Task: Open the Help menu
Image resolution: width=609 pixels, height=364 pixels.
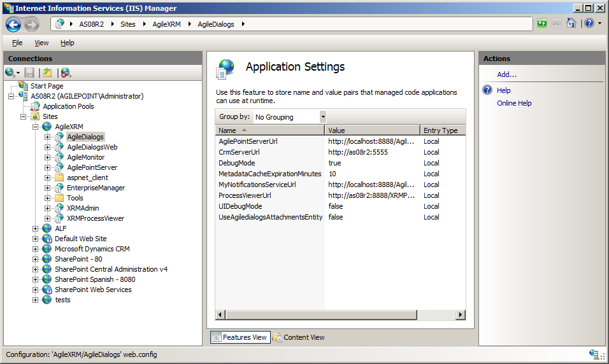Action: point(67,43)
